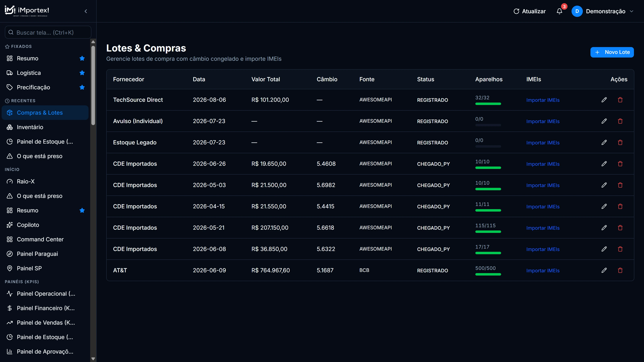Open O que está preso under Início

pos(45,196)
